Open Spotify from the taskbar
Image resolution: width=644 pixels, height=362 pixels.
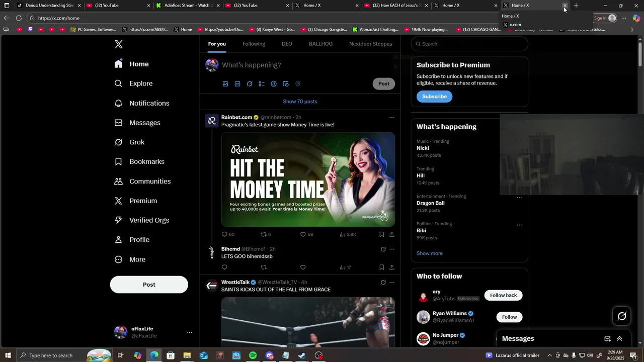[253, 355]
